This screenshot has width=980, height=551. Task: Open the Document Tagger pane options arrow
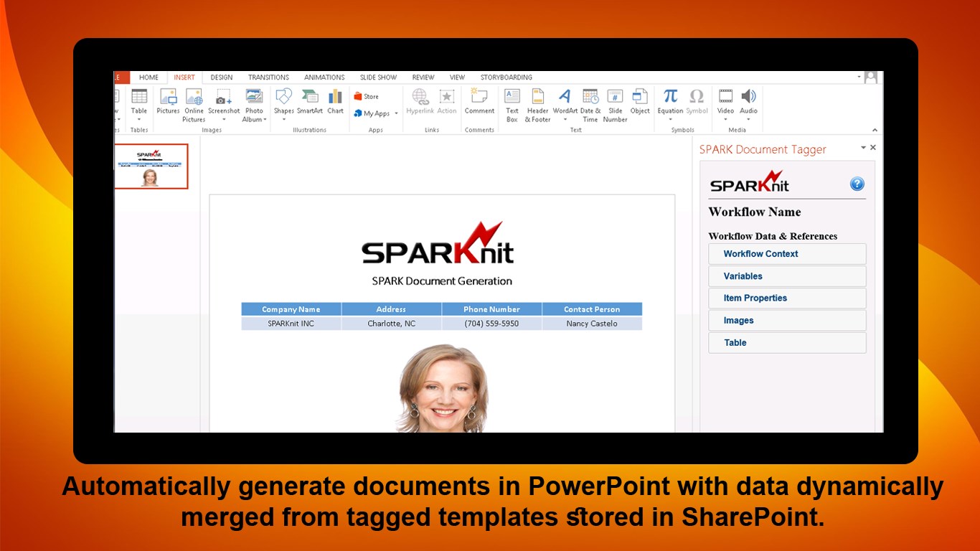pyautogui.click(x=863, y=147)
